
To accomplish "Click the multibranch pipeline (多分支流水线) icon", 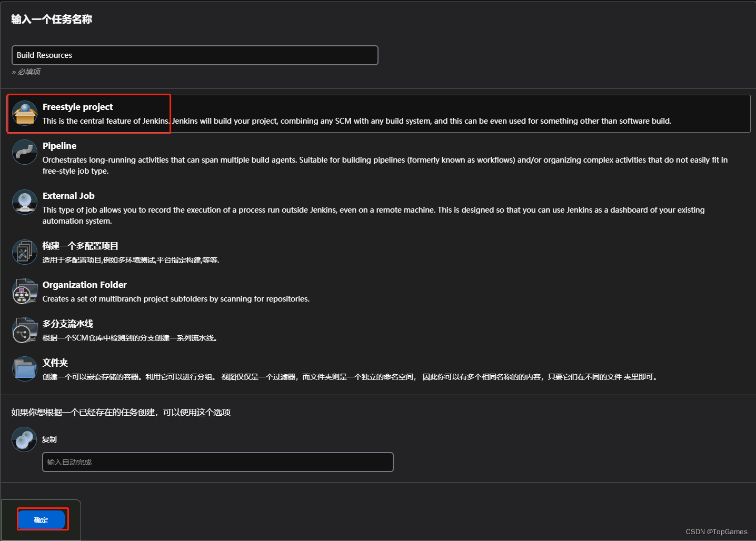I will (x=25, y=330).
